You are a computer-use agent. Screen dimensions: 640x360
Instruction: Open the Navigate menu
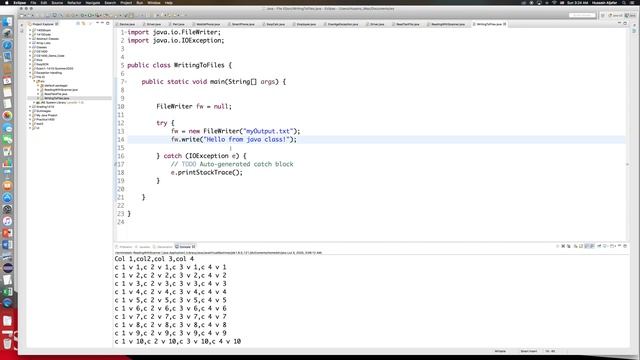pyautogui.click(x=93, y=2)
